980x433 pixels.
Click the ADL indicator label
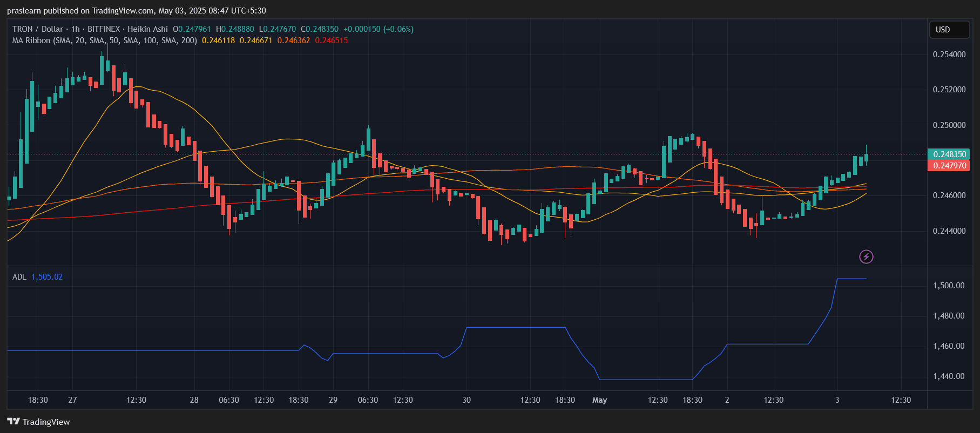pos(19,277)
